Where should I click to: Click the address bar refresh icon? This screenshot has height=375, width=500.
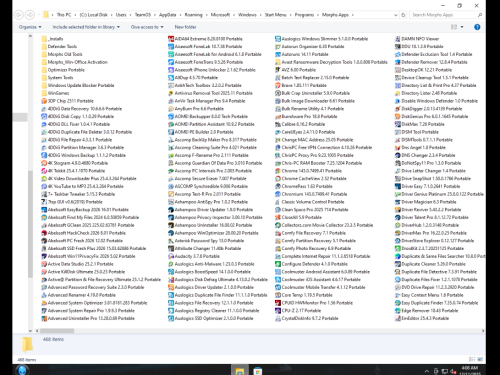pos(403,15)
